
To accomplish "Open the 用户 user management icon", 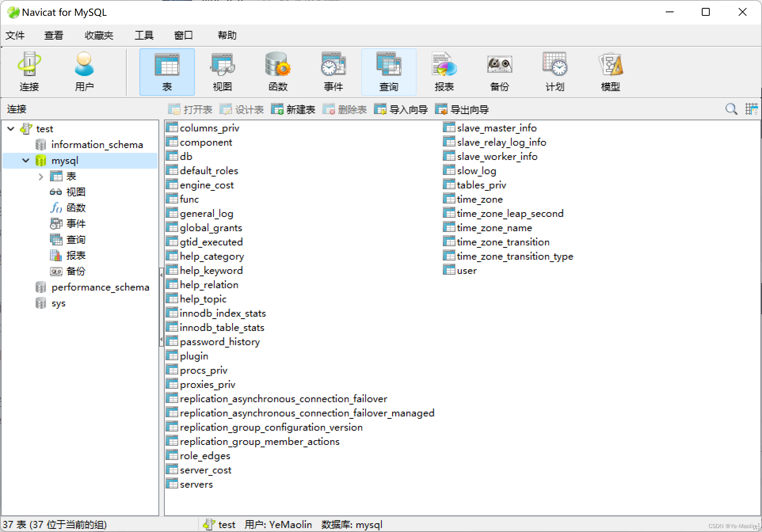I will (84, 71).
